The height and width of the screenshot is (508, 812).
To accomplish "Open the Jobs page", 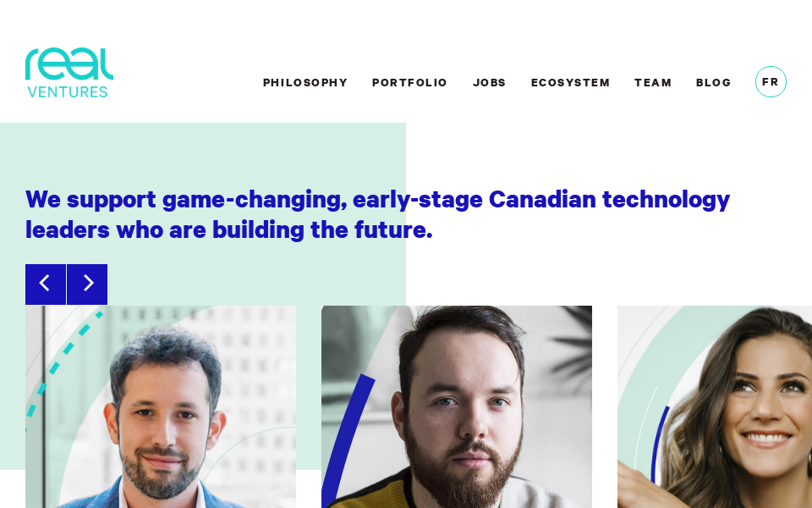I will [x=489, y=83].
